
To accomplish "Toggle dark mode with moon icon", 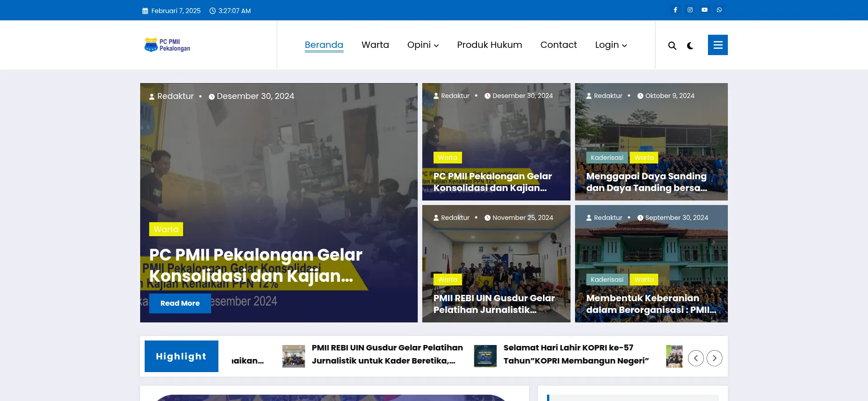I will tap(690, 46).
